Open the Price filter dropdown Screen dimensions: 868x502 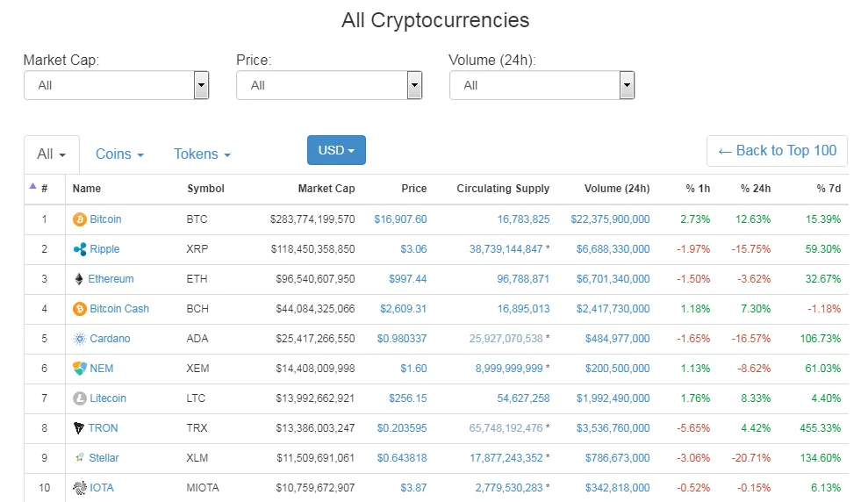(329, 85)
